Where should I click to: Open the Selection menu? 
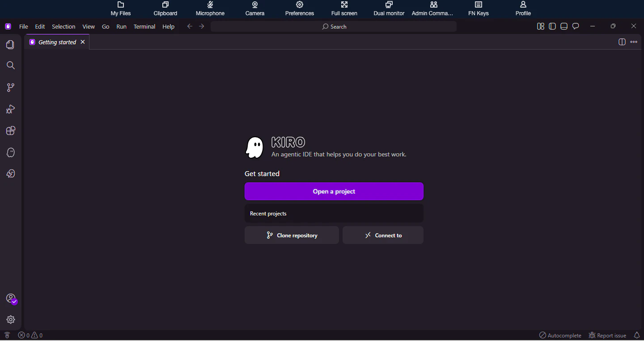pos(64,26)
